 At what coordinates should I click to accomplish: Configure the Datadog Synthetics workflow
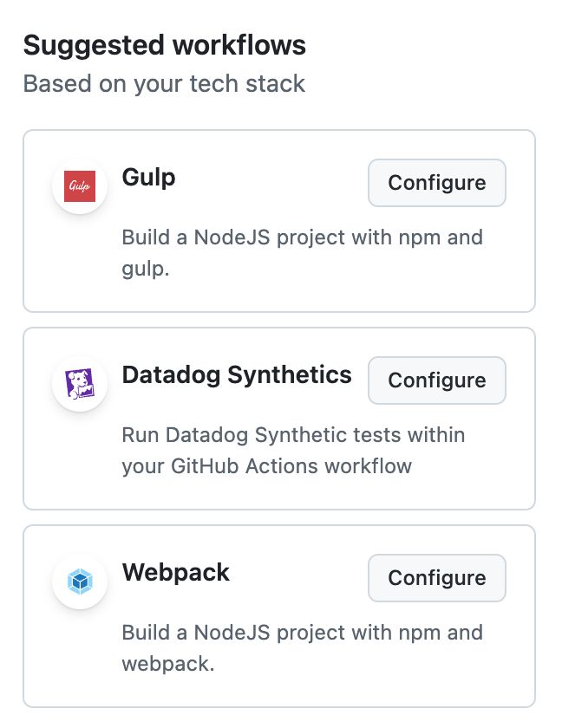436,380
